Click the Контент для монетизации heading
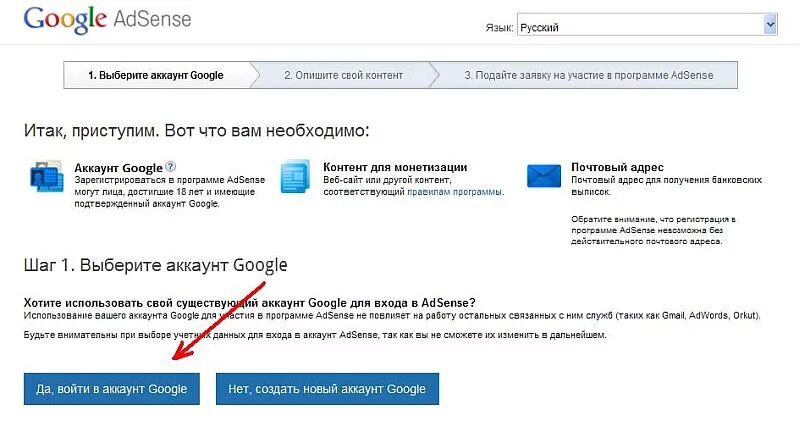The height and width of the screenshot is (438, 800). (x=395, y=167)
